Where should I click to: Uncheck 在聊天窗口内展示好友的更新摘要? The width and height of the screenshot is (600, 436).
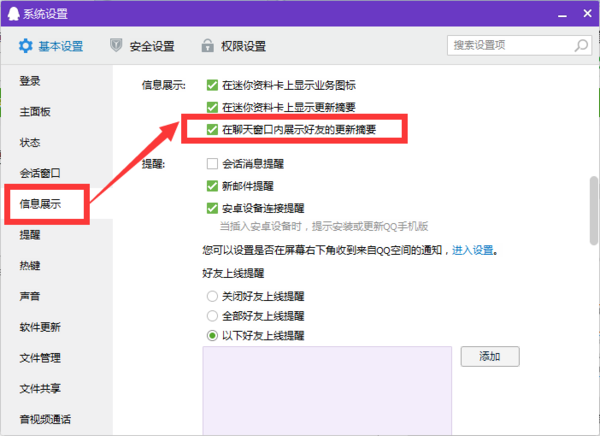click(212, 129)
